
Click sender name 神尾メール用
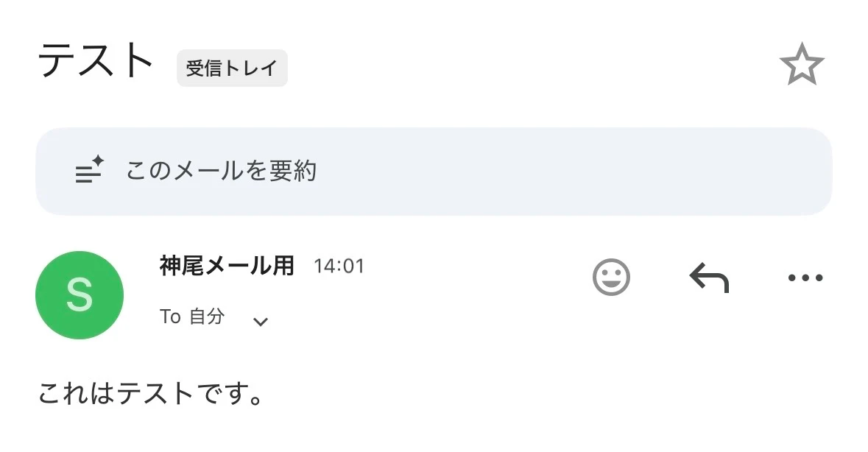(227, 266)
